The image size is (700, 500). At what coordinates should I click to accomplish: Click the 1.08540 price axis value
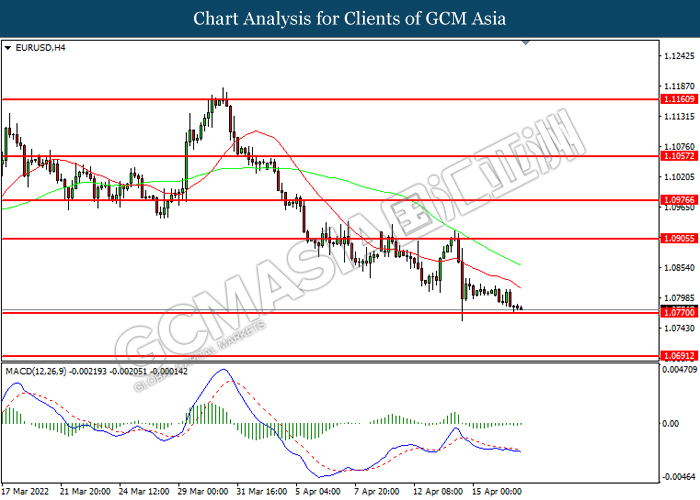(679, 268)
